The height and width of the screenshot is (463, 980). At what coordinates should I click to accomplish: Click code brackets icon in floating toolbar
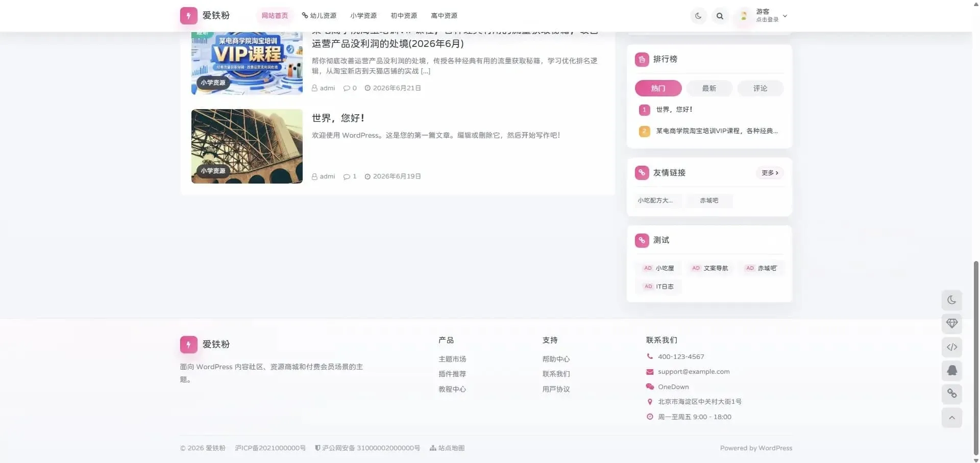(x=952, y=347)
